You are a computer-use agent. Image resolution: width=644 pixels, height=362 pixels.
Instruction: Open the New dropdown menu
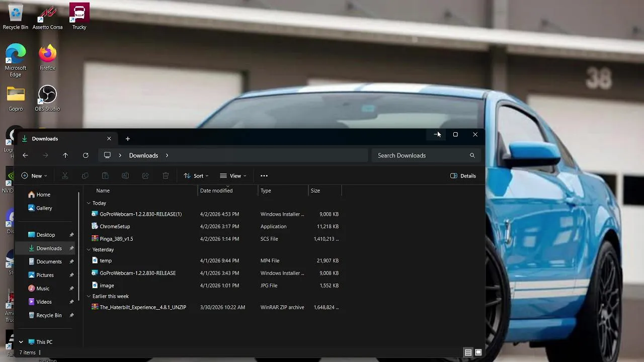(34, 176)
